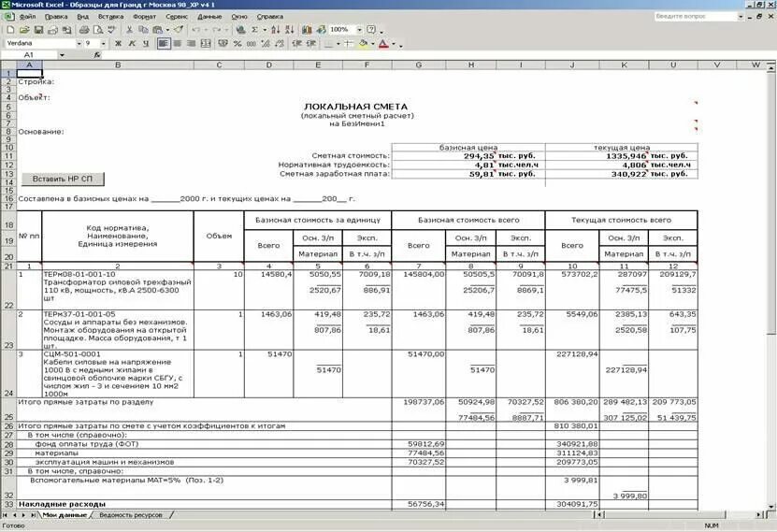
Task: Click the Undo arrow icon
Action: coord(196,30)
